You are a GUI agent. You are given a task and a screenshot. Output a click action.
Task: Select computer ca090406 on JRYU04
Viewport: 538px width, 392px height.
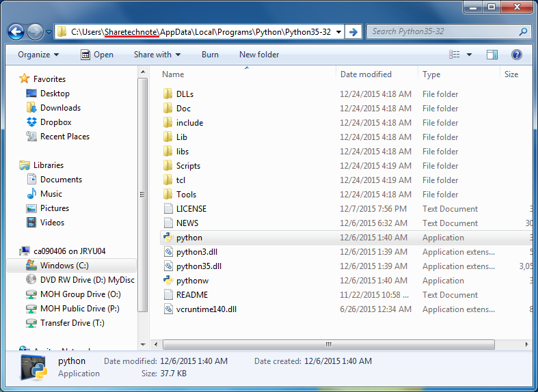click(62, 251)
